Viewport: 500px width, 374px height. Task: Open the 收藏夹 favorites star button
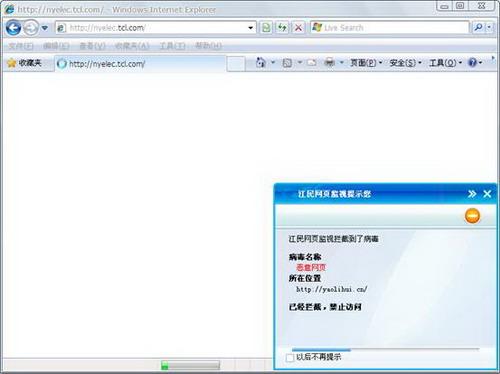[24, 63]
